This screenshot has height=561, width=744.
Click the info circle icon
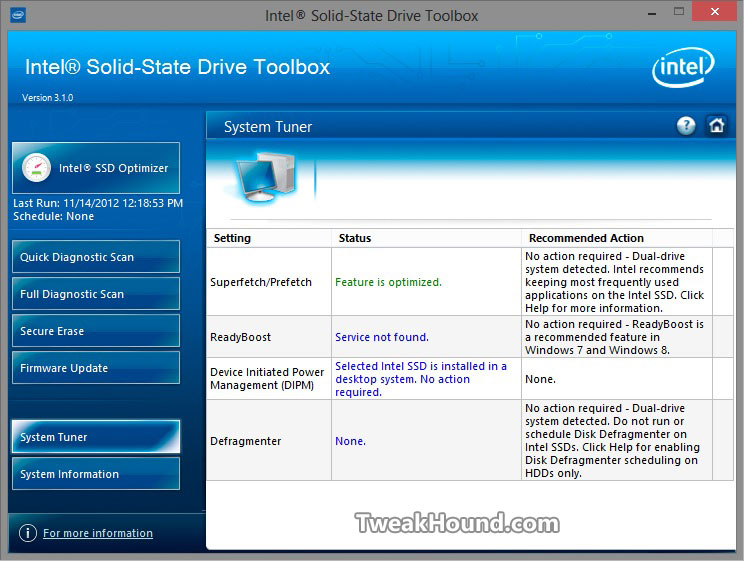tap(28, 533)
